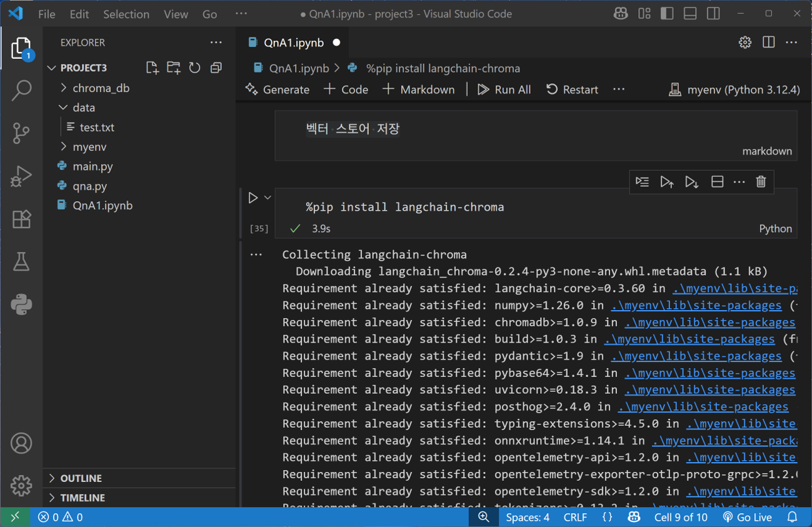Open the Accounts menu icon

pos(21,443)
